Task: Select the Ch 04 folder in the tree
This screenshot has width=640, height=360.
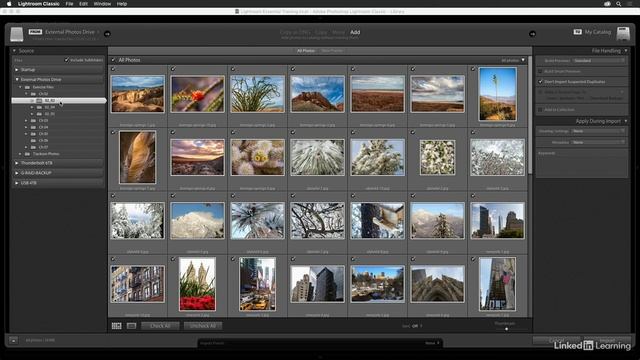Action: point(43,127)
